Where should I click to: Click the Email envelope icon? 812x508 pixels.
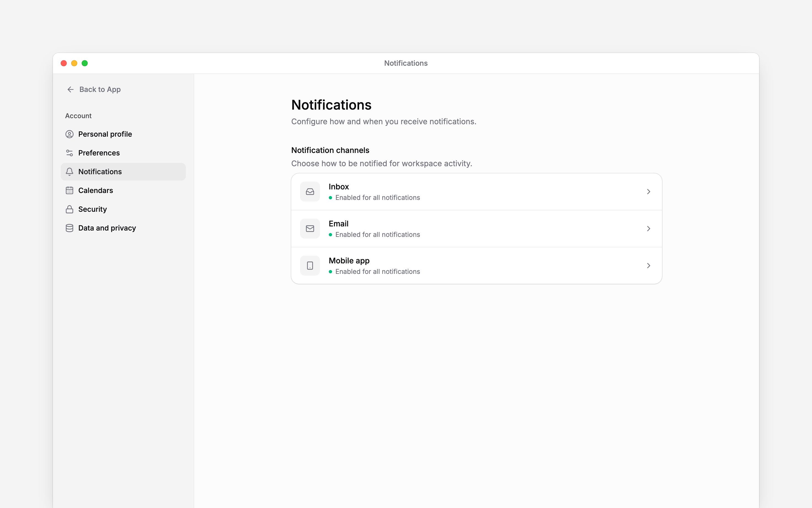point(310,229)
